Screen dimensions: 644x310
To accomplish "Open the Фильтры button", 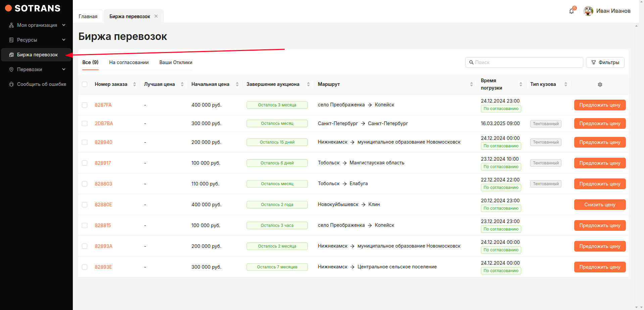I will [x=605, y=62].
